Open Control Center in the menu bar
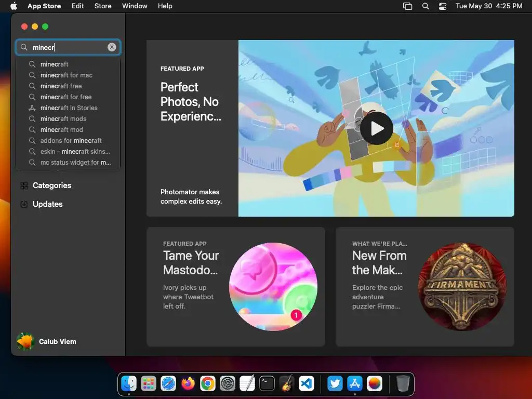Image resolution: width=532 pixels, height=399 pixels. click(x=443, y=6)
